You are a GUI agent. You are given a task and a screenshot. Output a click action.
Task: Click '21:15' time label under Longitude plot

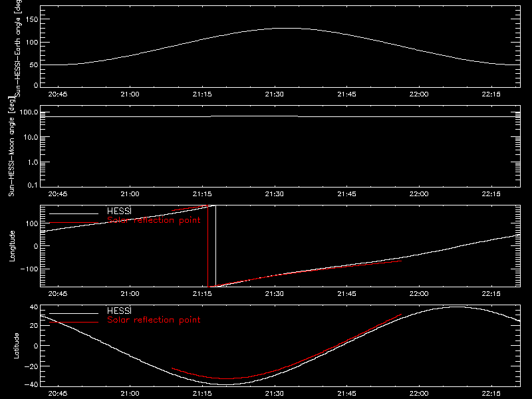(202, 294)
